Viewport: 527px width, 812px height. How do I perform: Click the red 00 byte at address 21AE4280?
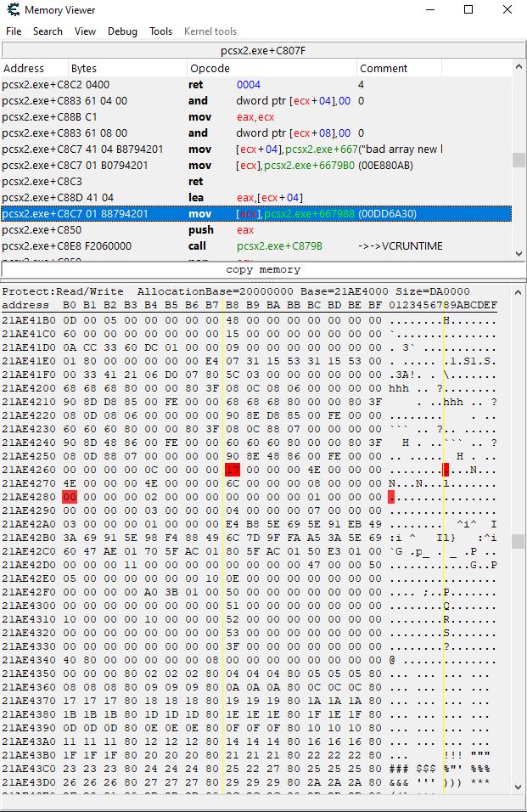(x=70, y=497)
